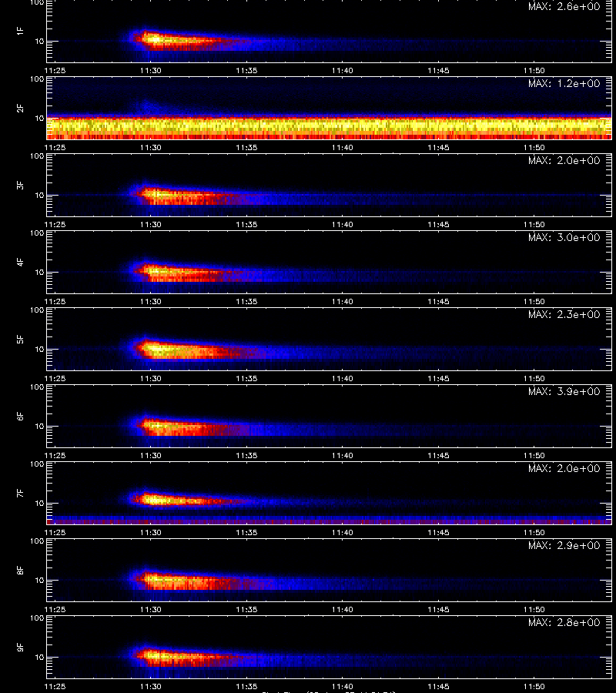This screenshot has height=693, width=616.
Task: Click the 11:45 time label under panel 3F
Action: [x=438, y=225]
